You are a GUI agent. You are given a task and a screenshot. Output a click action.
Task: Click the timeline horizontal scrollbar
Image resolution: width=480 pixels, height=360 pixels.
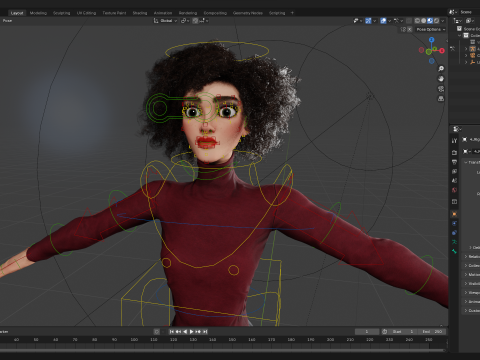click(x=222, y=350)
